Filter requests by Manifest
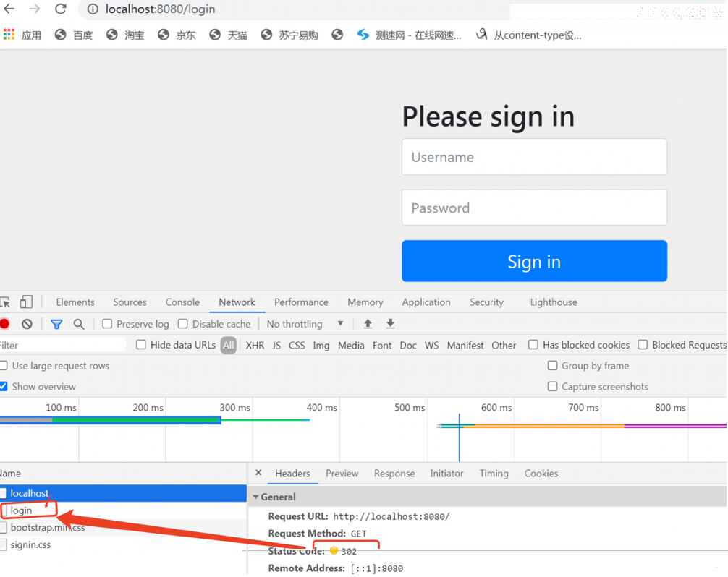Screen dimensions: 728x577 [x=465, y=345]
